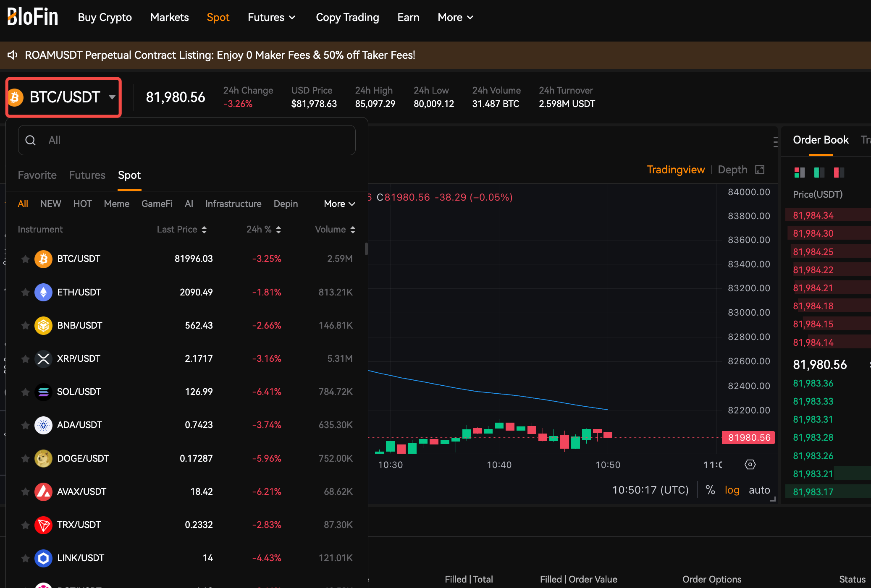Viewport: 871px width, 588px height.
Task: Sort pairs by 24h %
Action: coord(264,230)
